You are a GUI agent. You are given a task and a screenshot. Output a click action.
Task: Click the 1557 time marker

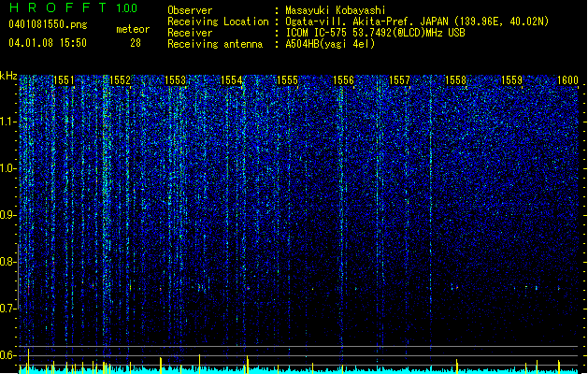400,80
